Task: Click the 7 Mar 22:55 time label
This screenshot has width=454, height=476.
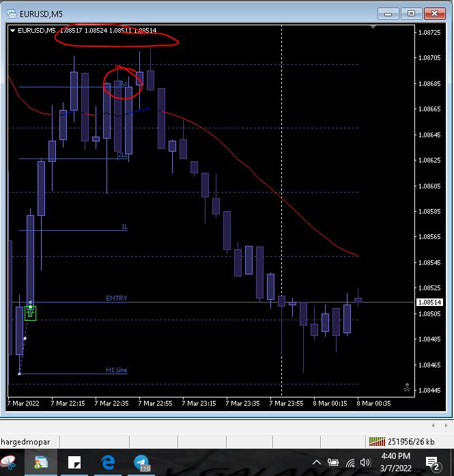Action: 155,404
